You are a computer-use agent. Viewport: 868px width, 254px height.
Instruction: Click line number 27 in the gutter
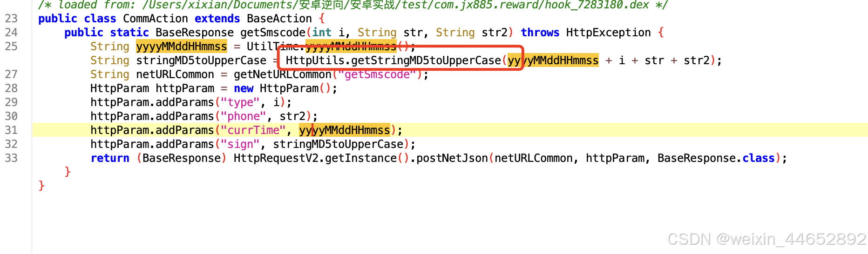click(11, 74)
